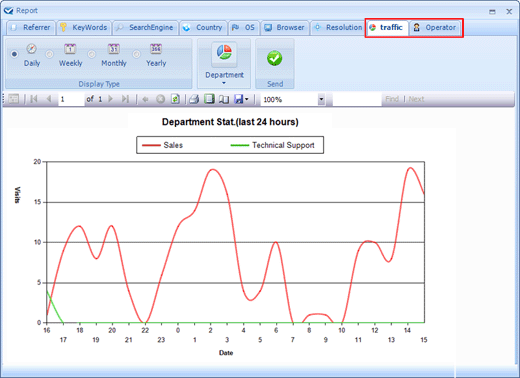Close the Report window

[x=509, y=12]
